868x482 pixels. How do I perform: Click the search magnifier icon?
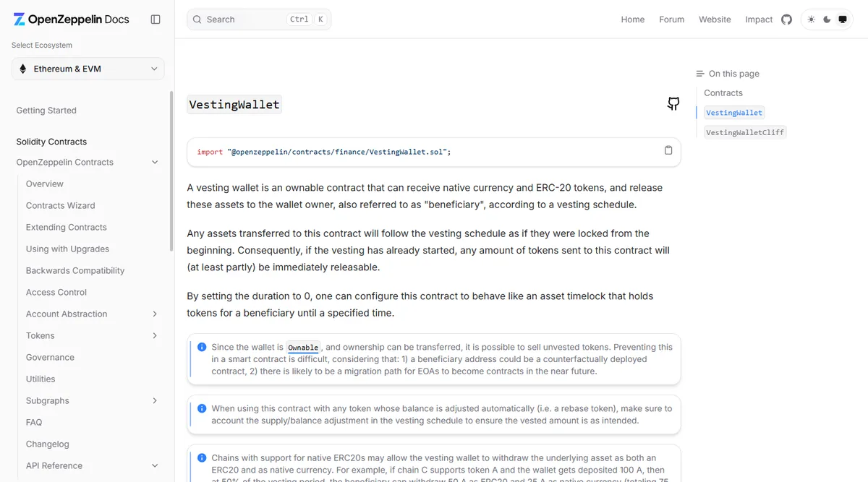tap(197, 20)
